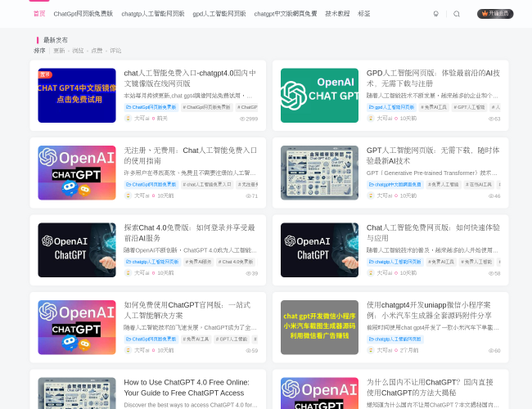Toggle dark mode via the lightbulb icon
This screenshot has height=409, width=532.
(435, 14)
